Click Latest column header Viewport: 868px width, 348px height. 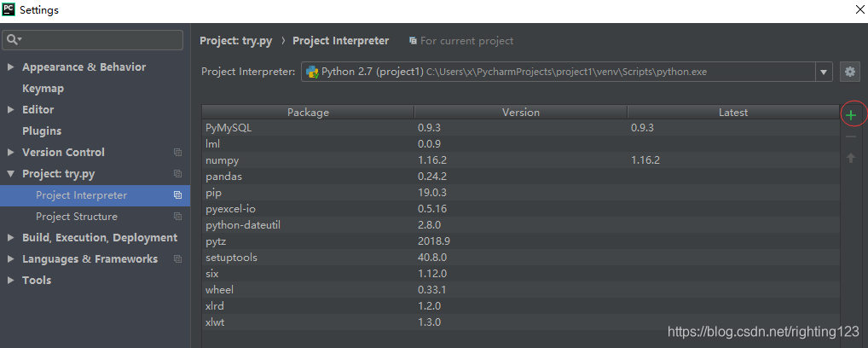733,112
